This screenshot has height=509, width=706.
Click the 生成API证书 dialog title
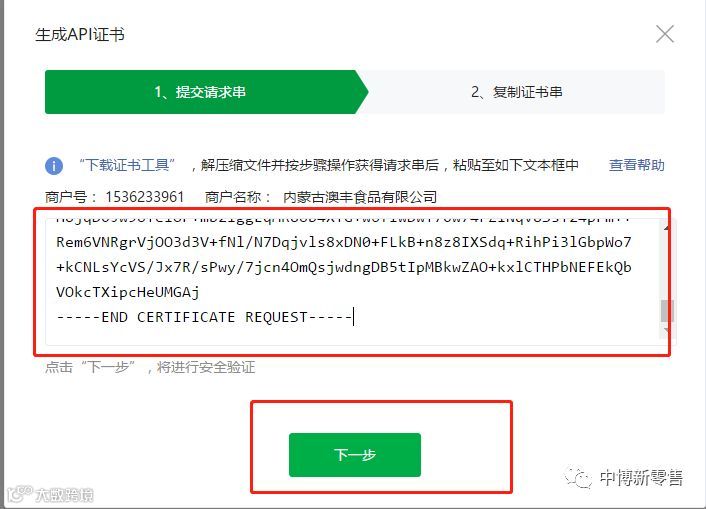[x=80, y=35]
